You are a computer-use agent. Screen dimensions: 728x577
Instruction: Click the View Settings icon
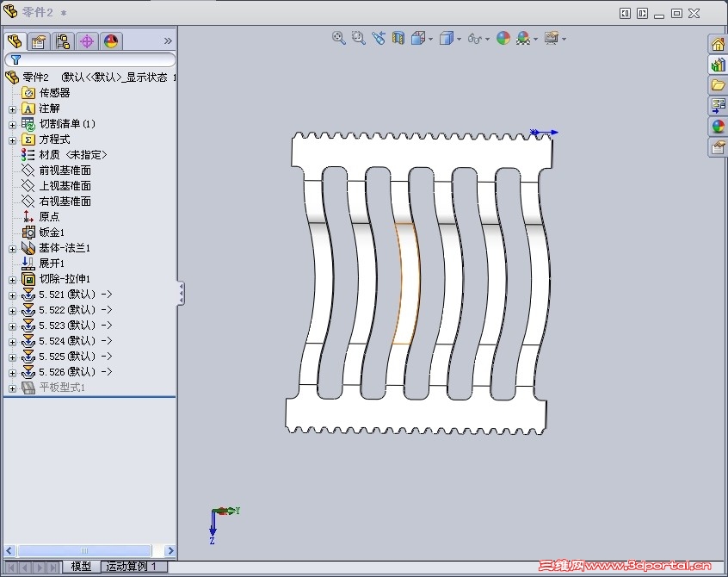pyautogui.click(x=551, y=38)
